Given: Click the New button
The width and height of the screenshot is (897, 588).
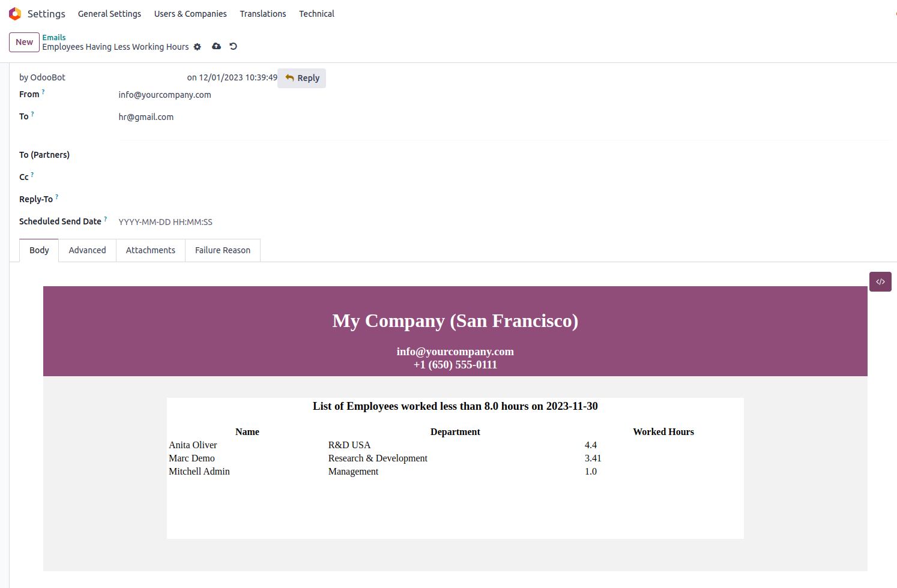Looking at the screenshot, I should point(24,42).
